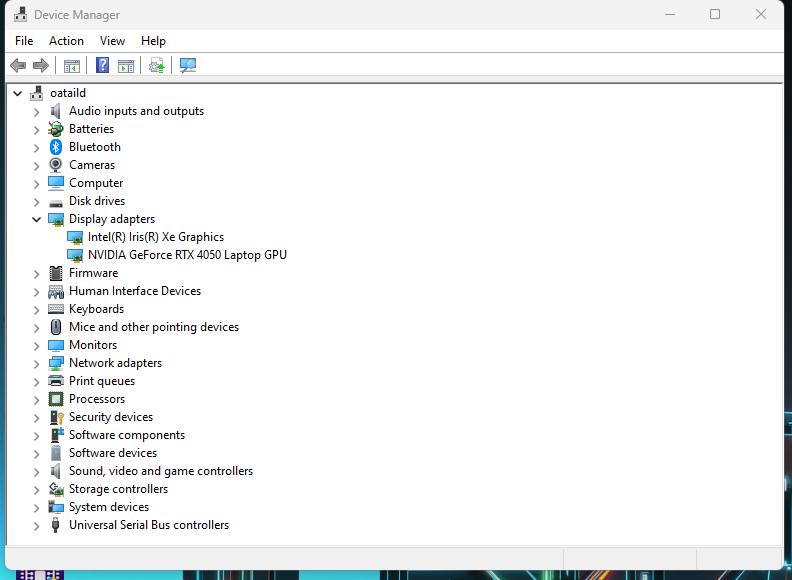This screenshot has height=580, width=792.
Task: Collapse the Display adapters category
Action: point(36,219)
